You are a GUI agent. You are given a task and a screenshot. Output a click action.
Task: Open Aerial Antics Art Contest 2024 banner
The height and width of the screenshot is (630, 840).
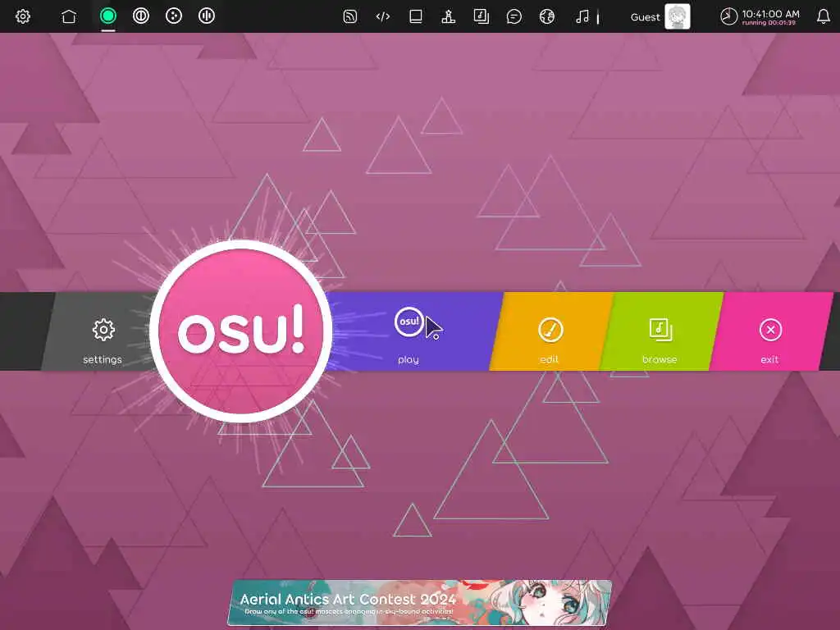(419, 603)
